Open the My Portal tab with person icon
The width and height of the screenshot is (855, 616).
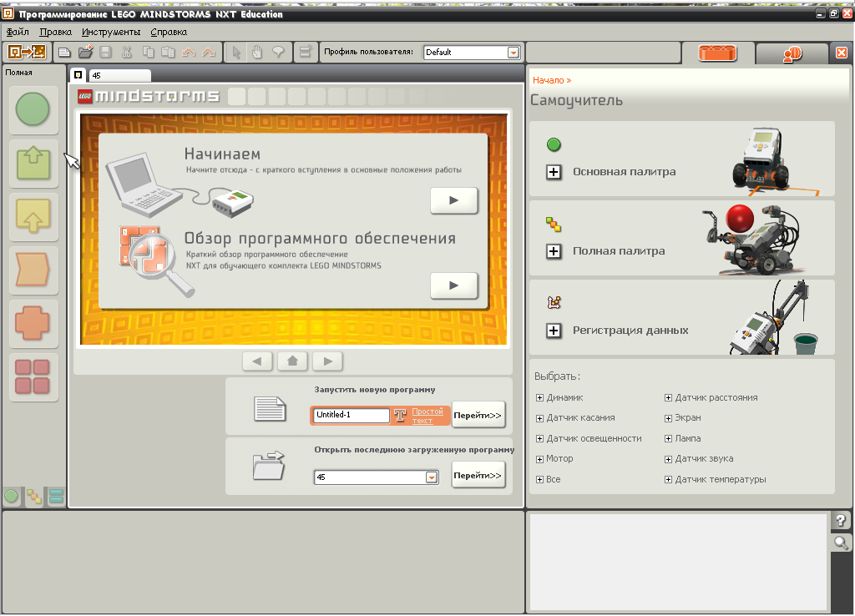pyautogui.click(x=792, y=53)
